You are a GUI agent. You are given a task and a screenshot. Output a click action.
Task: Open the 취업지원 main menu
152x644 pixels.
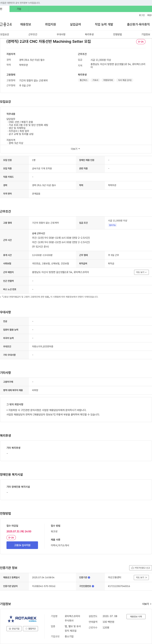tap(51, 24)
